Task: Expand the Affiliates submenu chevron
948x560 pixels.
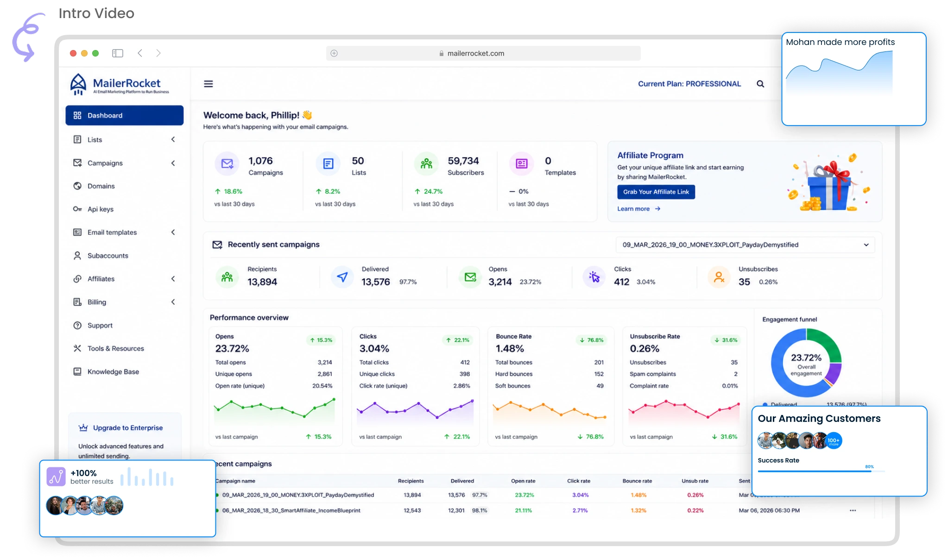Action: click(173, 279)
